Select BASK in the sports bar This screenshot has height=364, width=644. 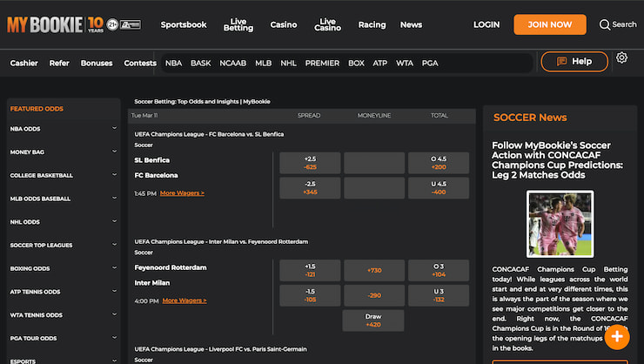coord(200,64)
